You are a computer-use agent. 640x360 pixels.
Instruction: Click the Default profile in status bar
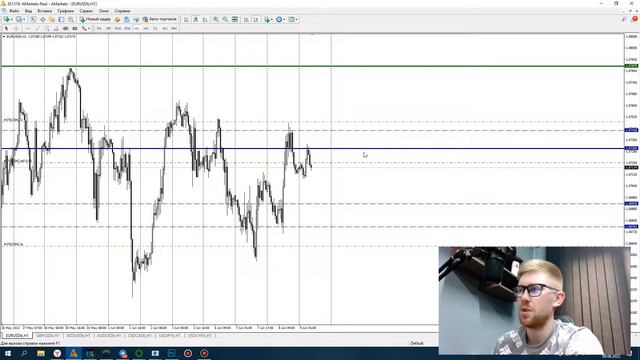click(x=417, y=343)
